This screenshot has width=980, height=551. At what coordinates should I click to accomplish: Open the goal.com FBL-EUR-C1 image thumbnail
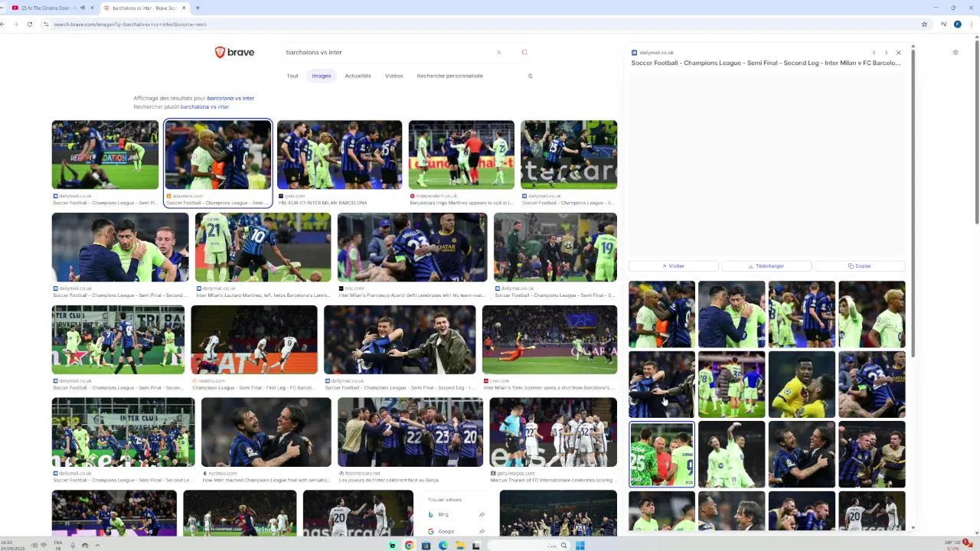pos(339,155)
